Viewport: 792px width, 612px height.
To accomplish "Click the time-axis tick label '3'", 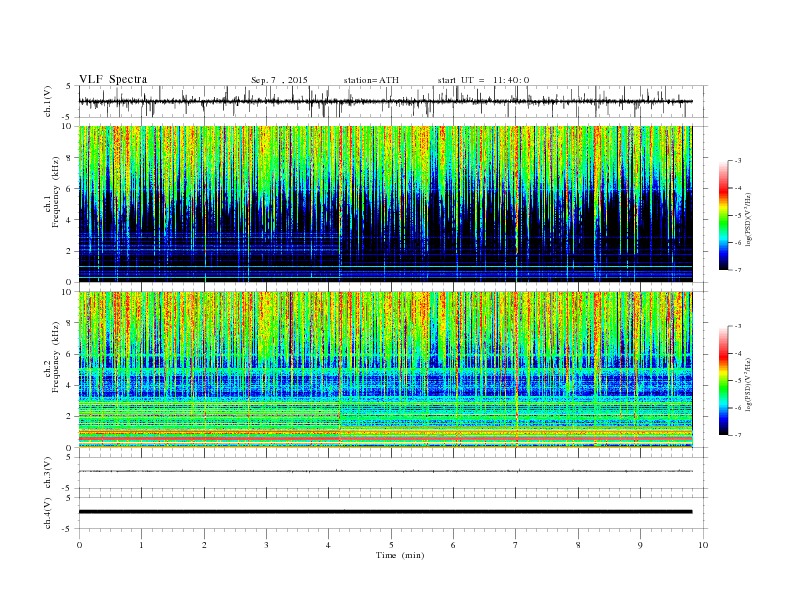I will click(266, 545).
